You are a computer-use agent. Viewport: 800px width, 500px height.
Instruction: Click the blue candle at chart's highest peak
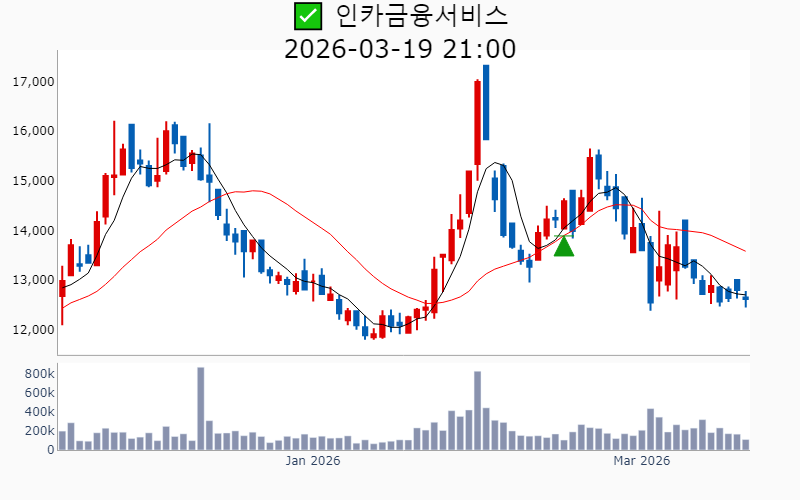(486, 102)
